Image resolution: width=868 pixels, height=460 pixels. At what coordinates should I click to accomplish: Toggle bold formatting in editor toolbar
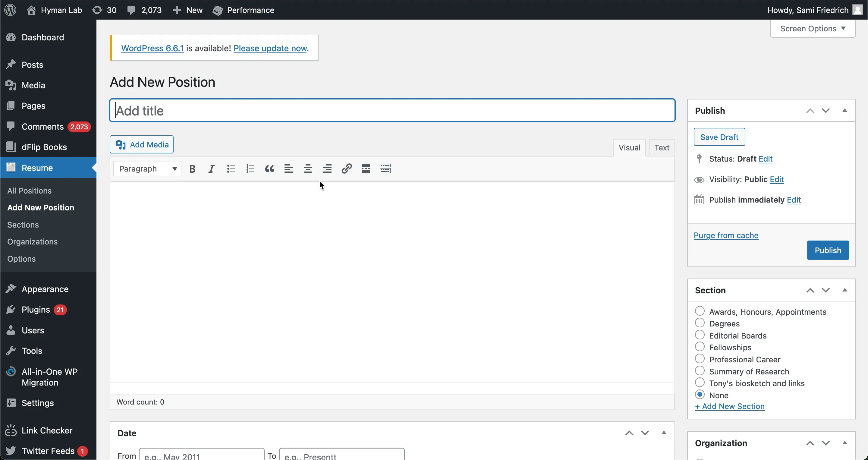click(192, 169)
